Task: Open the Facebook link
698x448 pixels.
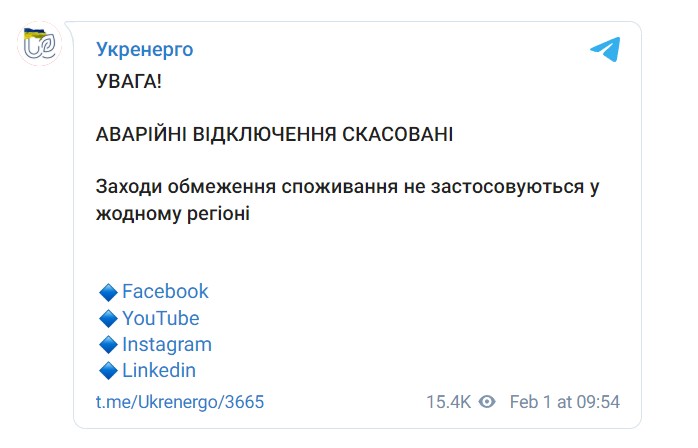Action: click(x=165, y=291)
